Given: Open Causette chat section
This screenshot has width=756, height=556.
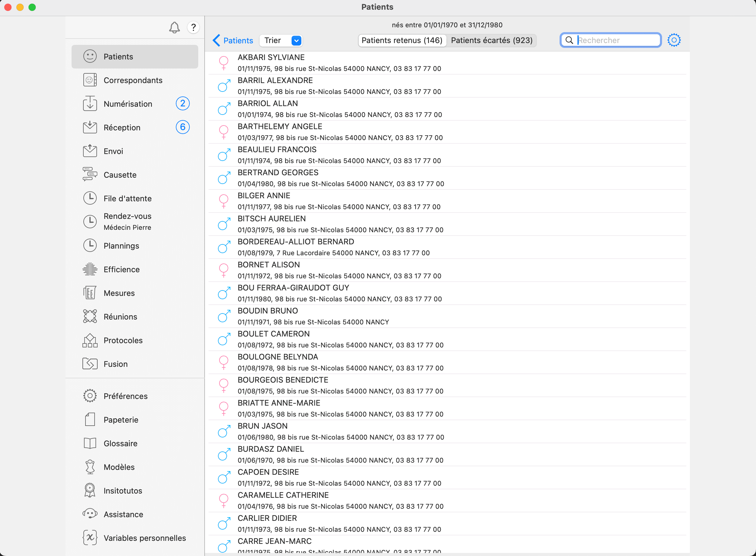Looking at the screenshot, I should (120, 175).
